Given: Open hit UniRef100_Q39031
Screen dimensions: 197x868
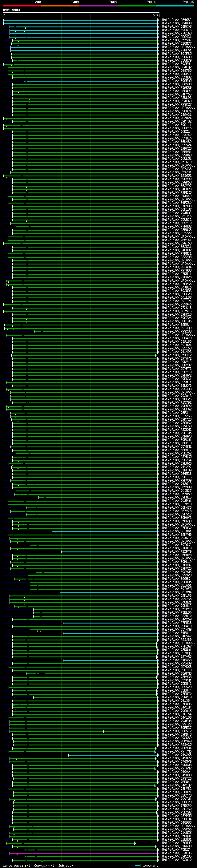Looking at the screenshot, I should 177,115.
